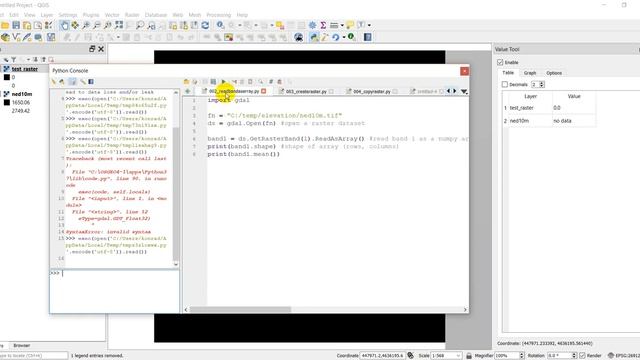Adjust Rotation spinner arrows
Screen dimensions: 640x360
coord(574,356)
